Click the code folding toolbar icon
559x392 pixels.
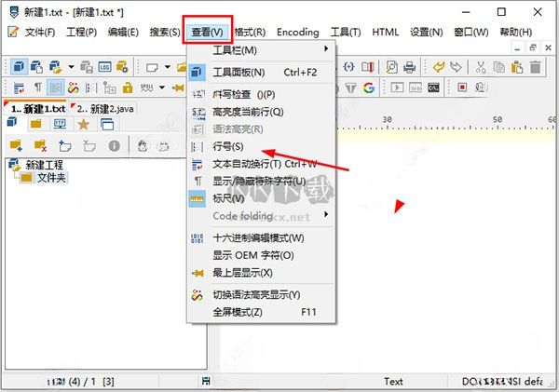point(109,88)
